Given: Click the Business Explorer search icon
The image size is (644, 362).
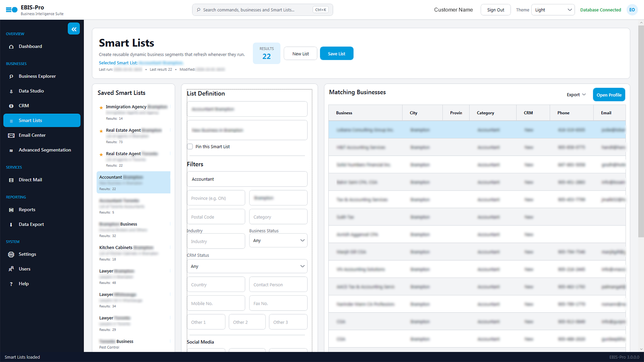Looking at the screenshot, I should [x=11, y=76].
